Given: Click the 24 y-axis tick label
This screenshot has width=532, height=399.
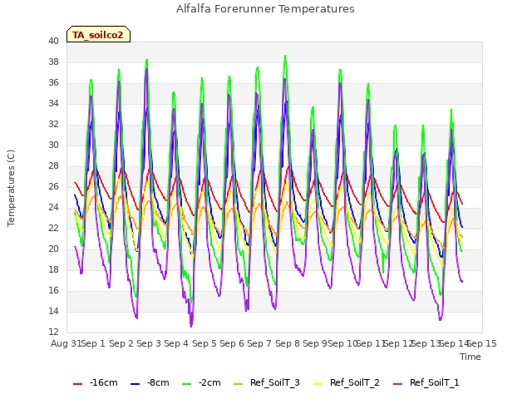Looking at the screenshot, I should [x=53, y=207].
